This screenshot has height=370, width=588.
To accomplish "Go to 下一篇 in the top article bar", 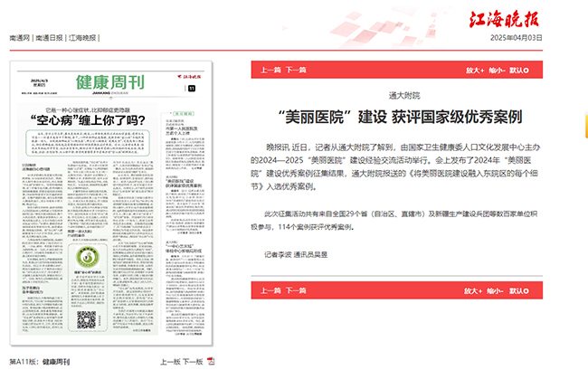I will pyautogui.click(x=295, y=69).
